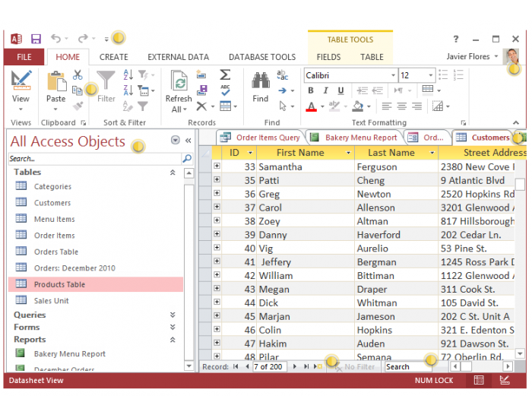Image resolution: width=532 pixels, height=418 pixels.
Task: Expand the subdatasheet for Samantha row
Action: (217, 166)
